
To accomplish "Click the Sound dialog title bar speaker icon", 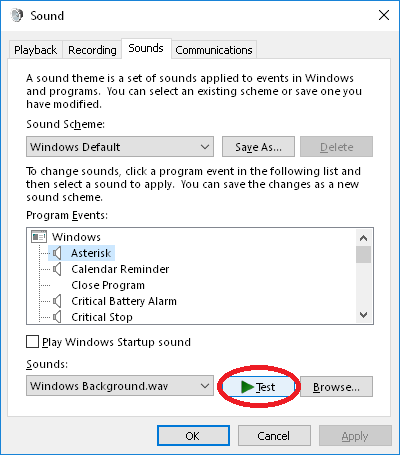I will coord(17,15).
